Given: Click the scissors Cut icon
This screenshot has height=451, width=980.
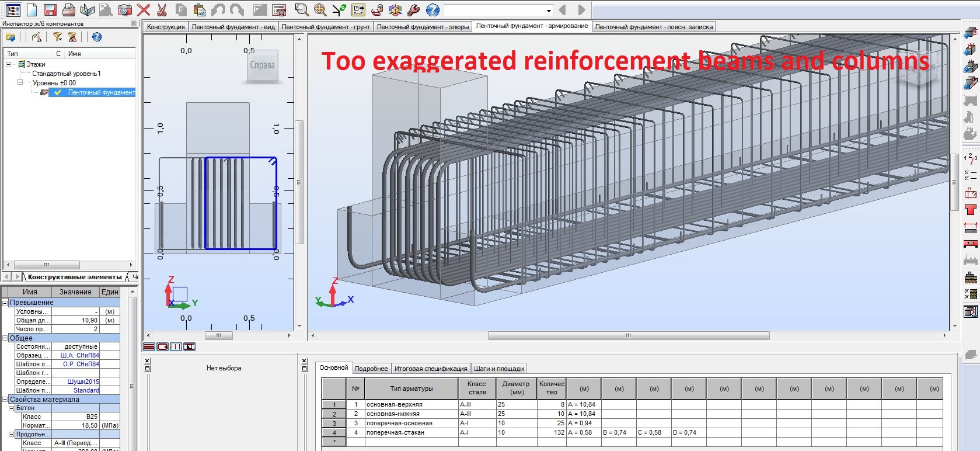Looking at the screenshot, I should 162,10.
